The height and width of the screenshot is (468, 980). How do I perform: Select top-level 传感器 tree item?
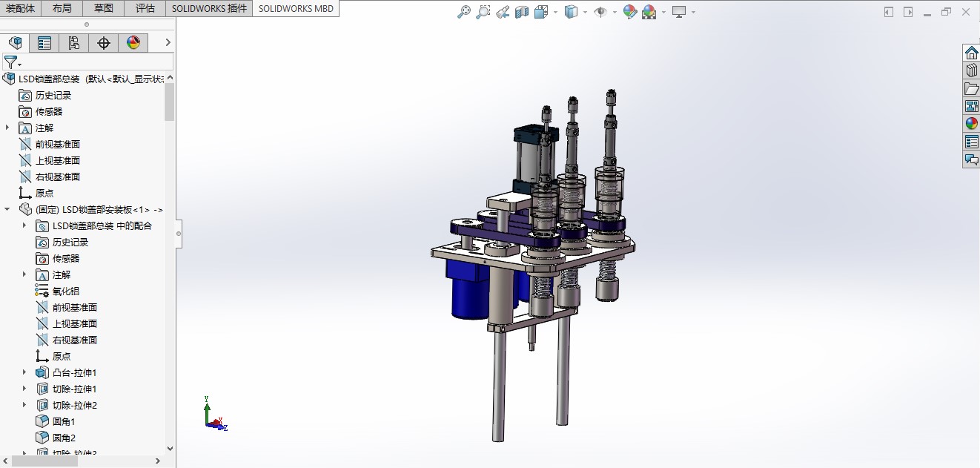pos(41,111)
